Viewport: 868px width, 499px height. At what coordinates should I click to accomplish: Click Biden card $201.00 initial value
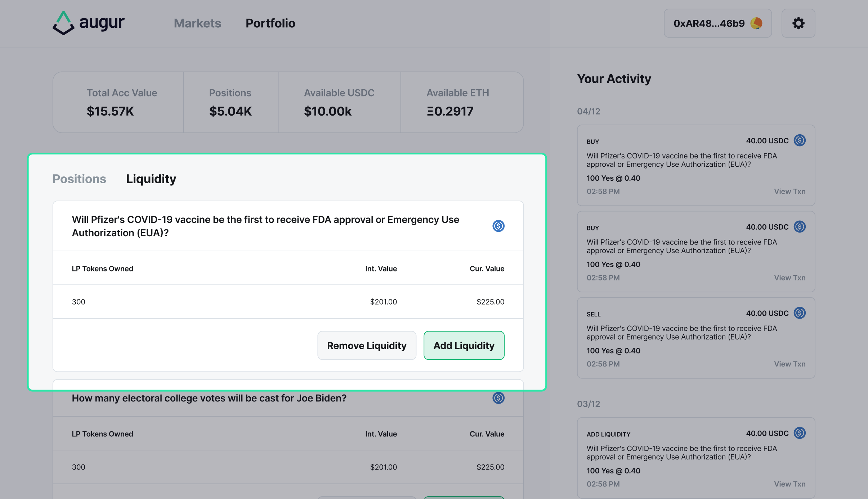pyautogui.click(x=384, y=467)
